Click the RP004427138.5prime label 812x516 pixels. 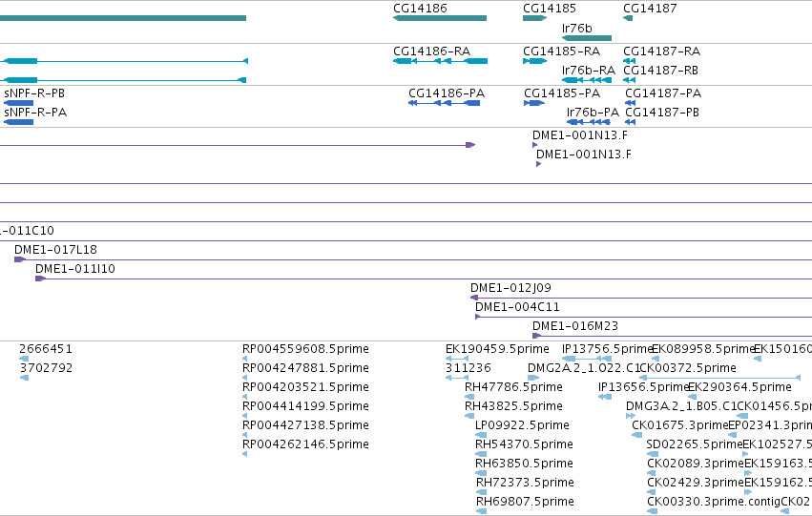(x=305, y=425)
